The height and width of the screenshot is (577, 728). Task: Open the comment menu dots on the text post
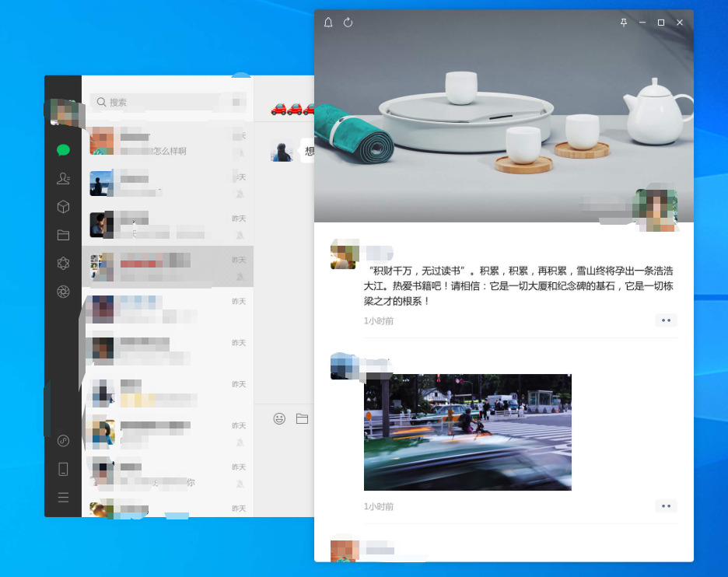coord(666,320)
